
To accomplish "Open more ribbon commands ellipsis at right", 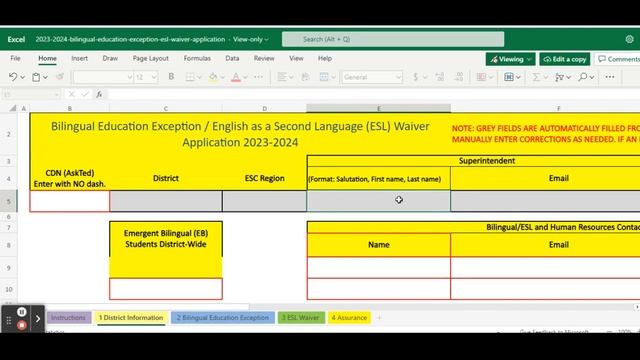I will [610, 77].
